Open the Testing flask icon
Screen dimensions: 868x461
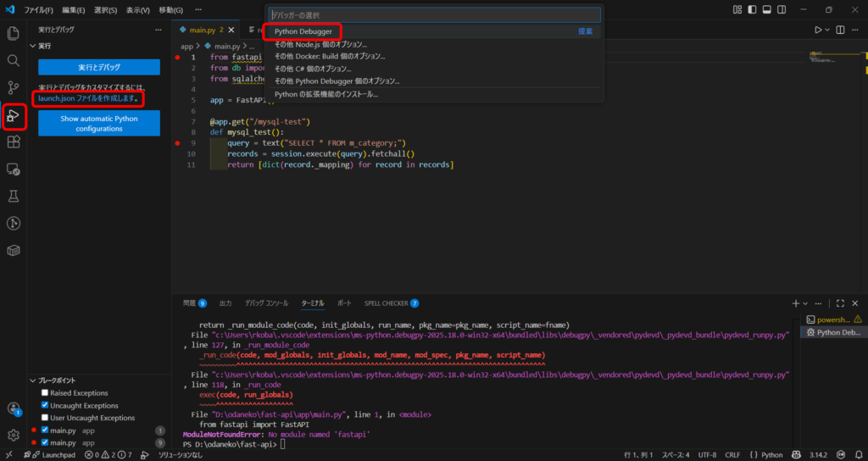(x=13, y=197)
